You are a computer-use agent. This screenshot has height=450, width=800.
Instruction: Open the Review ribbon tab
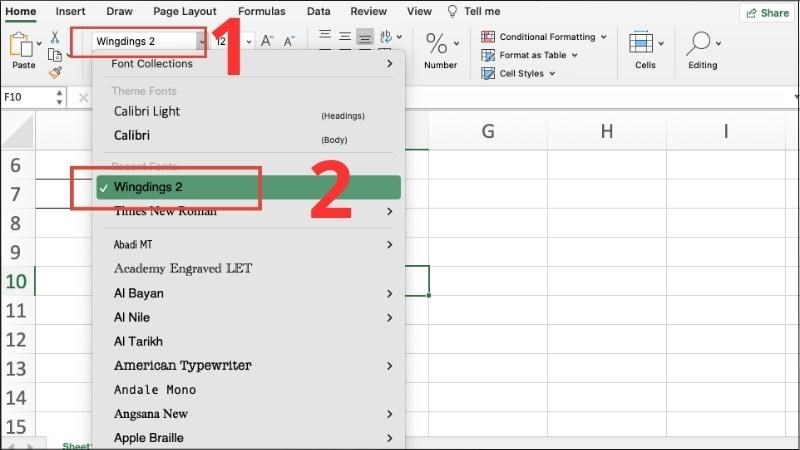coord(368,11)
